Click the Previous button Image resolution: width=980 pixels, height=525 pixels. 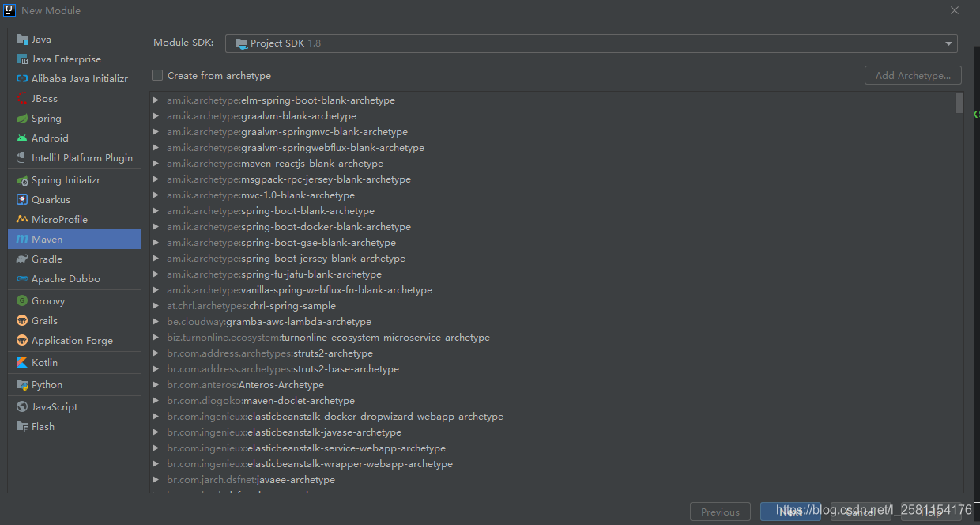(x=720, y=512)
